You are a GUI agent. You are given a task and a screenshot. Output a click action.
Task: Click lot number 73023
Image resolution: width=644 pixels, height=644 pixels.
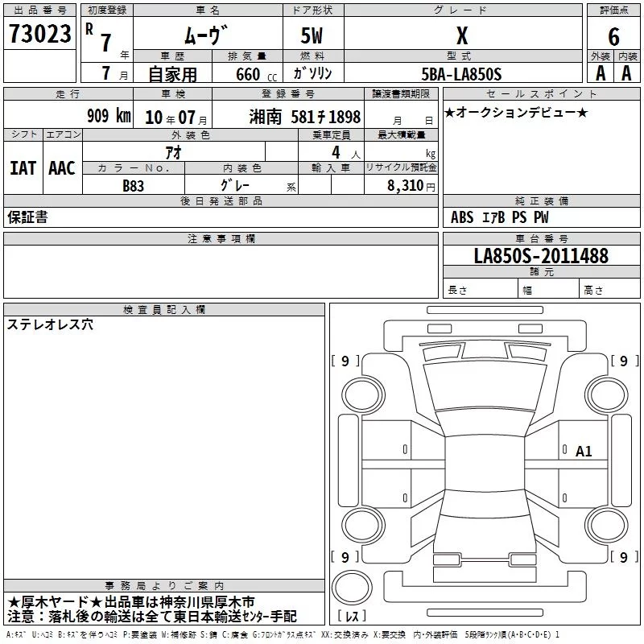point(39,33)
